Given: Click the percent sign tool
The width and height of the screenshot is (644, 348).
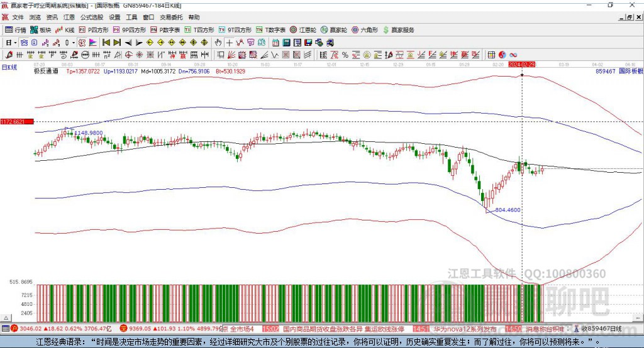Looking at the screenshot, I should (345, 55).
